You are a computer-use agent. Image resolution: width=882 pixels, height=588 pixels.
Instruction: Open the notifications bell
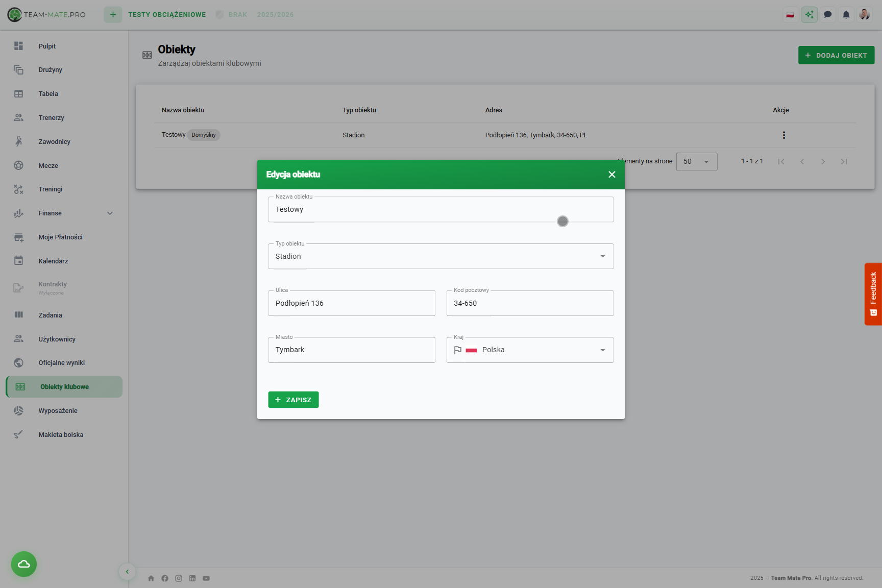click(846, 15)
